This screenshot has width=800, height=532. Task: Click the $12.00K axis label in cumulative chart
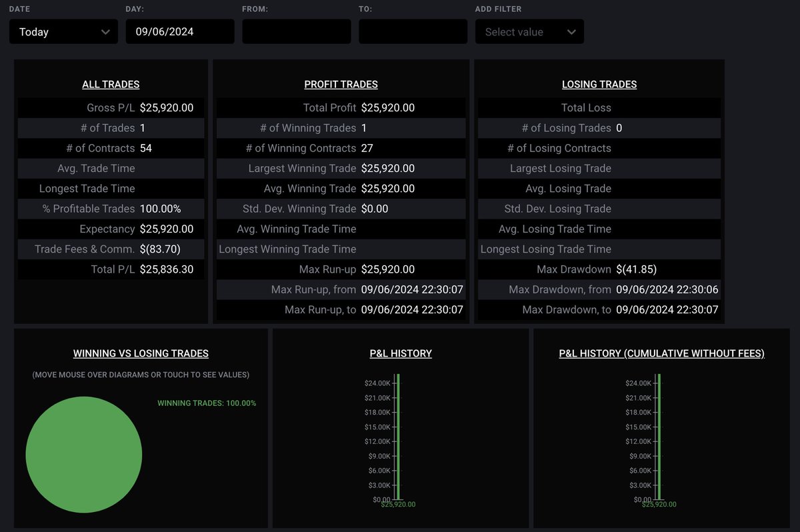point(639,441)
